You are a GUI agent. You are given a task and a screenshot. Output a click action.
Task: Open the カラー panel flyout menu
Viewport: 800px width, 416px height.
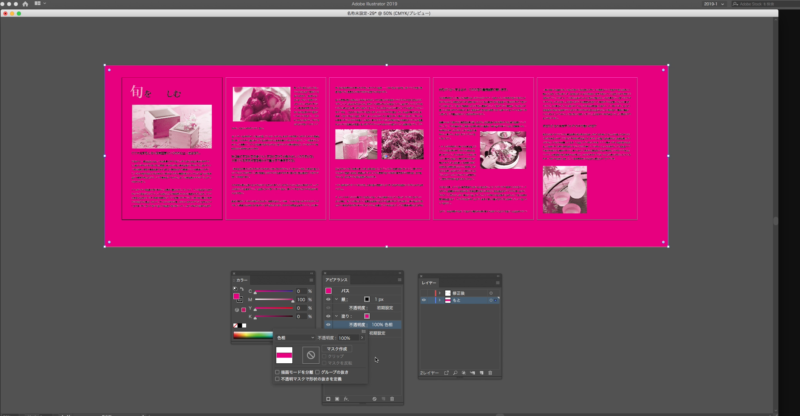pyautogui.click(x=311, y=280)
